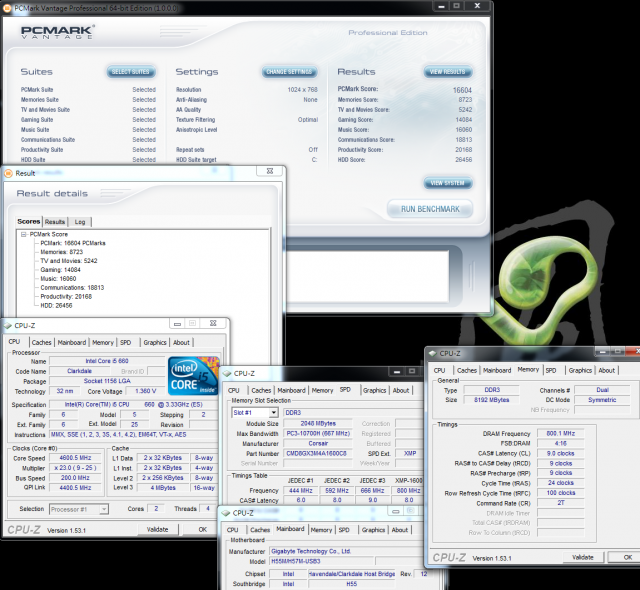Click the Change Settings button
The width and height of the screenshot is (640, 590).
[289, 72]
